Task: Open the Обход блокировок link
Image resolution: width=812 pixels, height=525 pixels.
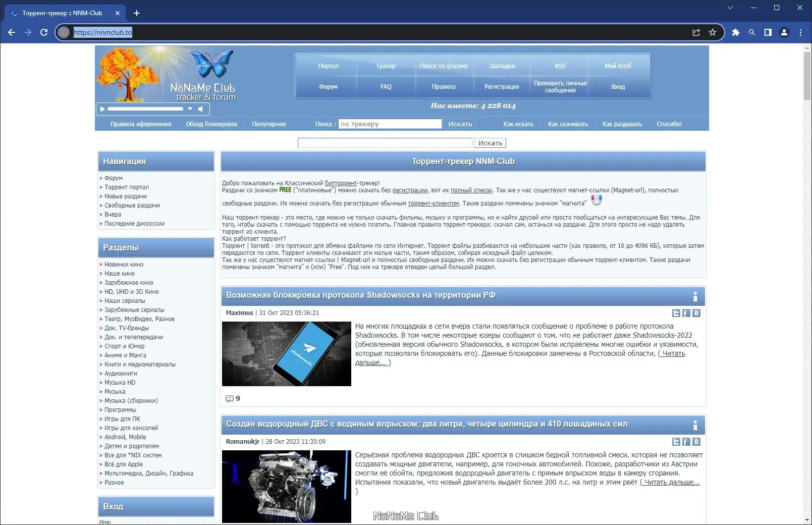Action: tap(211, 124)
